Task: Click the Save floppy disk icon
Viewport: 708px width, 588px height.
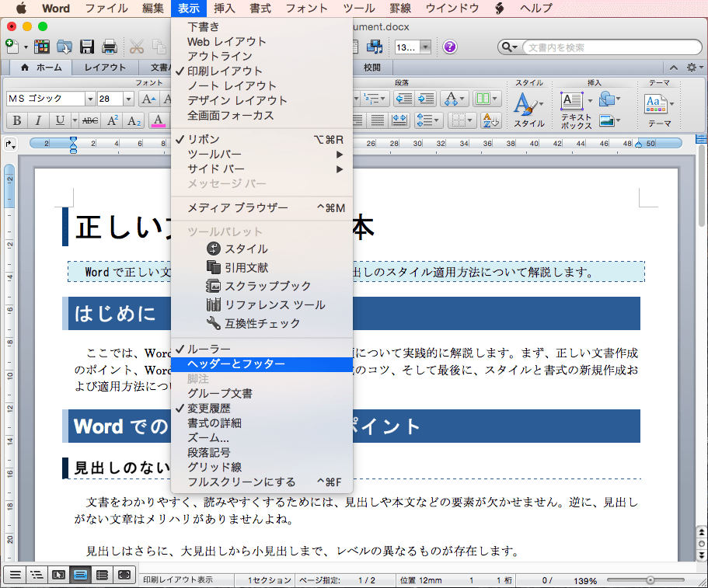Action: tap(87, 47)
